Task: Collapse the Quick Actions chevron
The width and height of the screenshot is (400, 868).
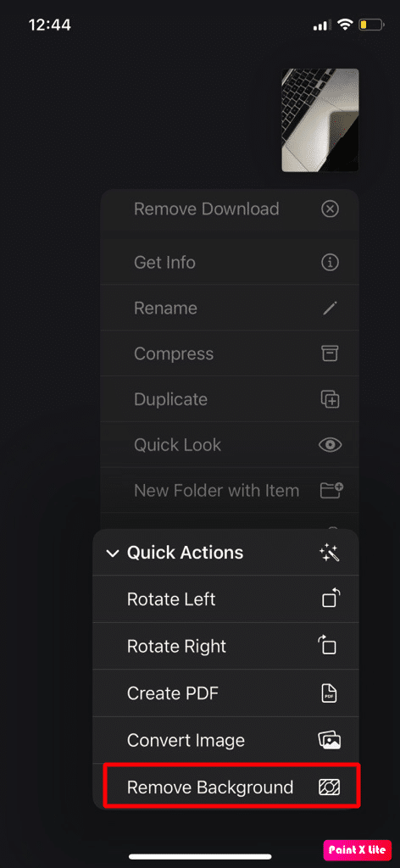Action: click(113, 553)
